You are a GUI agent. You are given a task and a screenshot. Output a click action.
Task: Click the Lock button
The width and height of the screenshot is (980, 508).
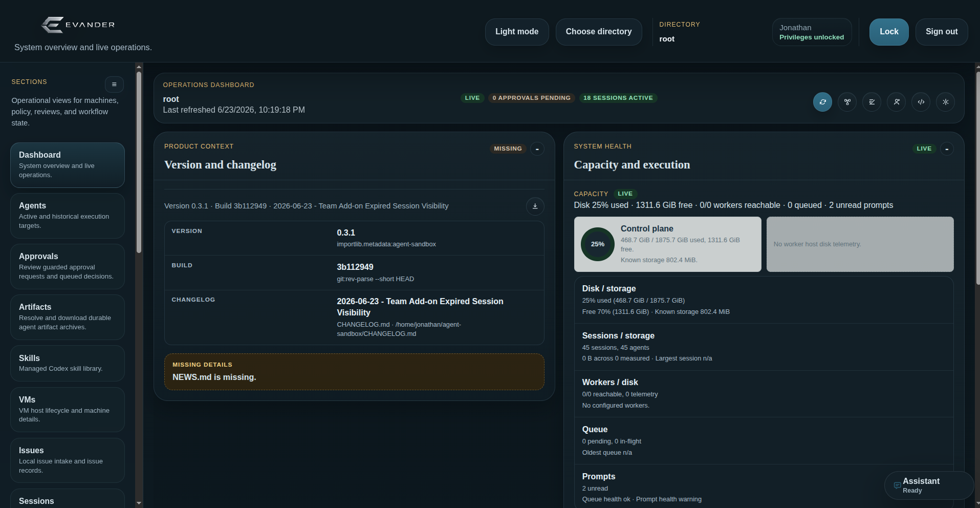pyautogui.click(x=889, y=32)
